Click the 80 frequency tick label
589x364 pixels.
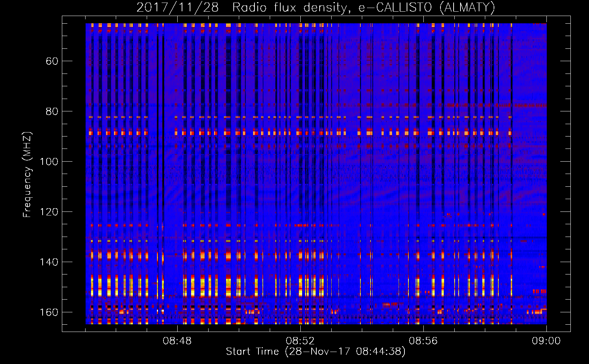coord(52,111)
